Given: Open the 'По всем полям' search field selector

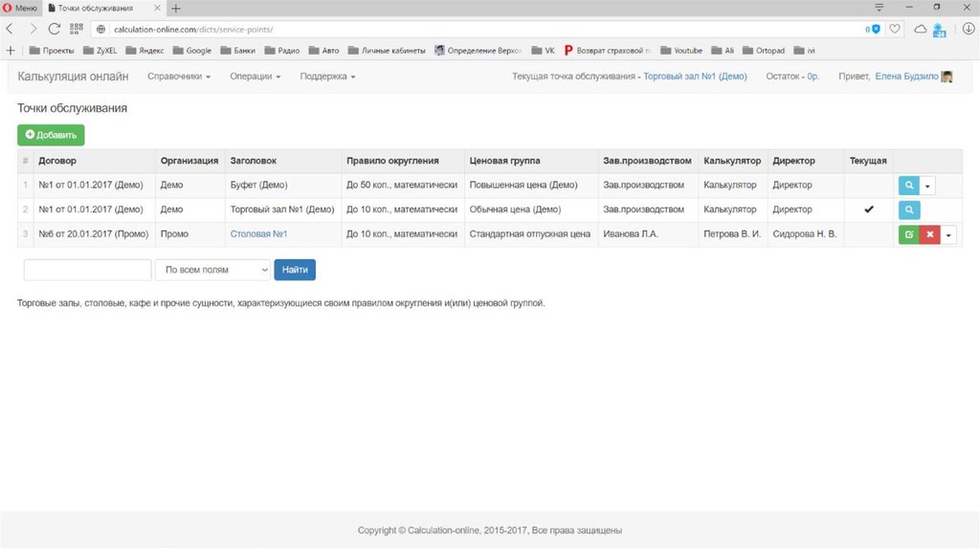Looking at the screenshot, I should pyautogui.click(x=212, y=271).
